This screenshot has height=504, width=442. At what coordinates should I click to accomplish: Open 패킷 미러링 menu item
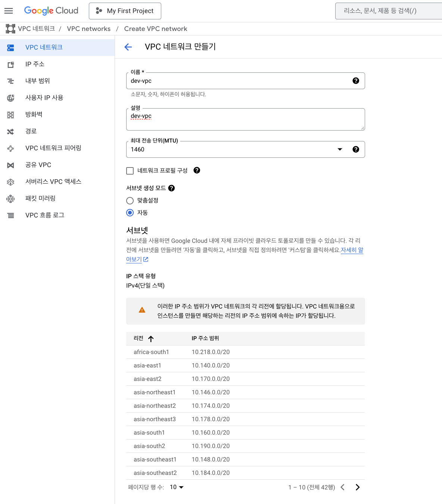point(57,198)
